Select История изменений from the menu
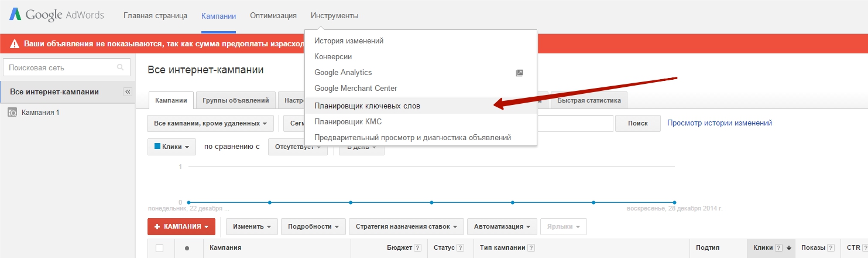Viewport: 868px width, 258px height. pyautogui.click(x=420, y=41)
